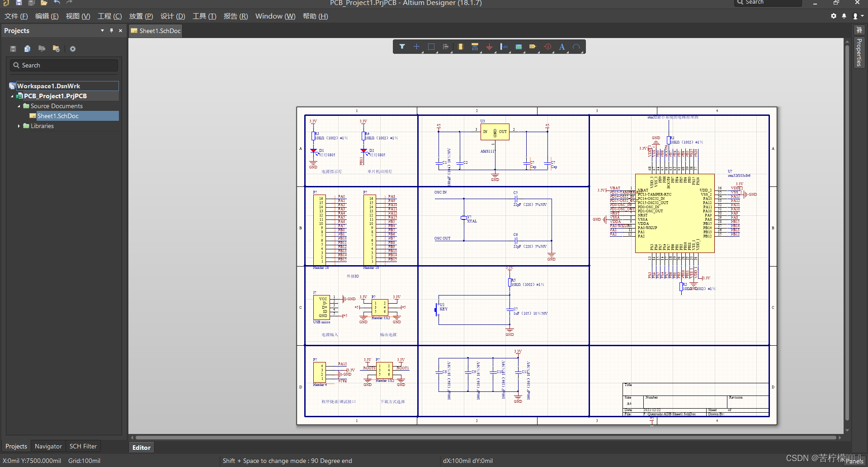868x467 pixels.
Task: Select the Projects bottom tab
Action: (x=16, y=446)
